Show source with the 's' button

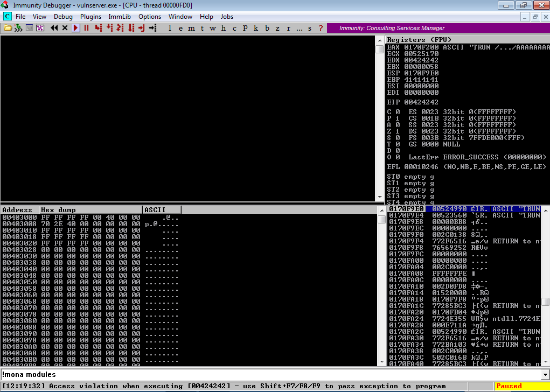[x=310, y=28]
